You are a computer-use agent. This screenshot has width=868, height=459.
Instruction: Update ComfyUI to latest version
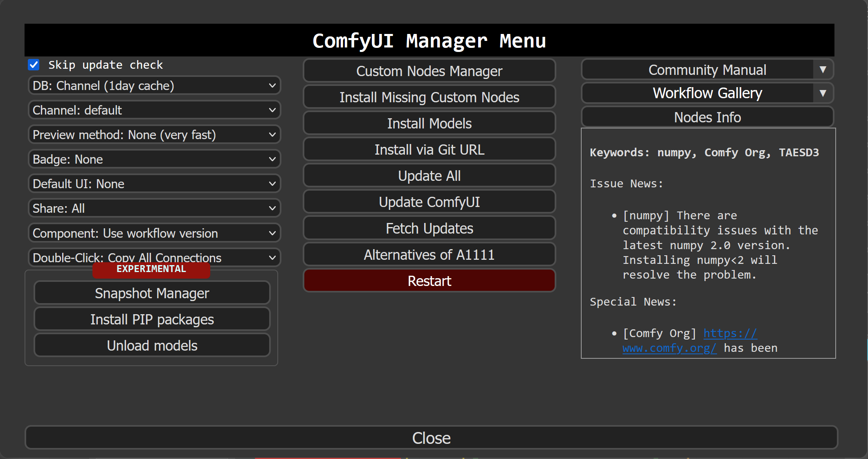(x=429, y=202)
